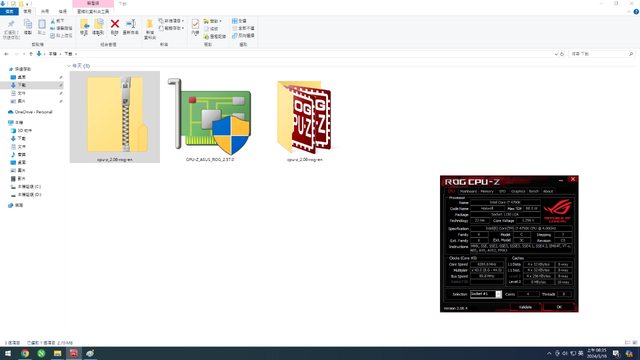The height and width of the screenshot is (360, 640).
Task: Click the Cut scissors item in ribbon
Action: (x=58, y=21)
